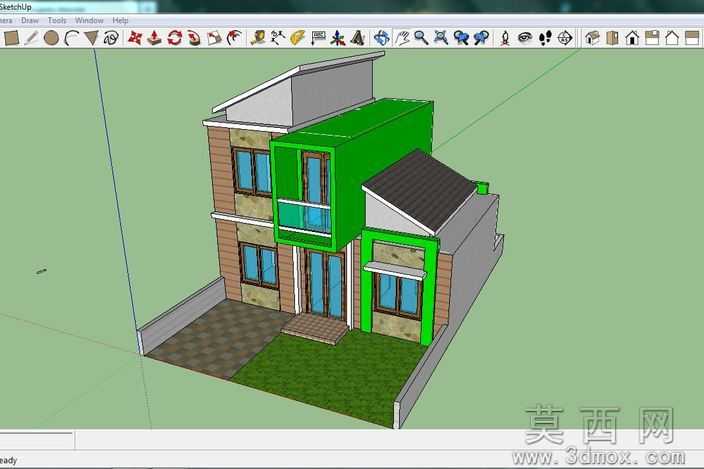Click the grass lawn in front of the house

click(332, 375)
